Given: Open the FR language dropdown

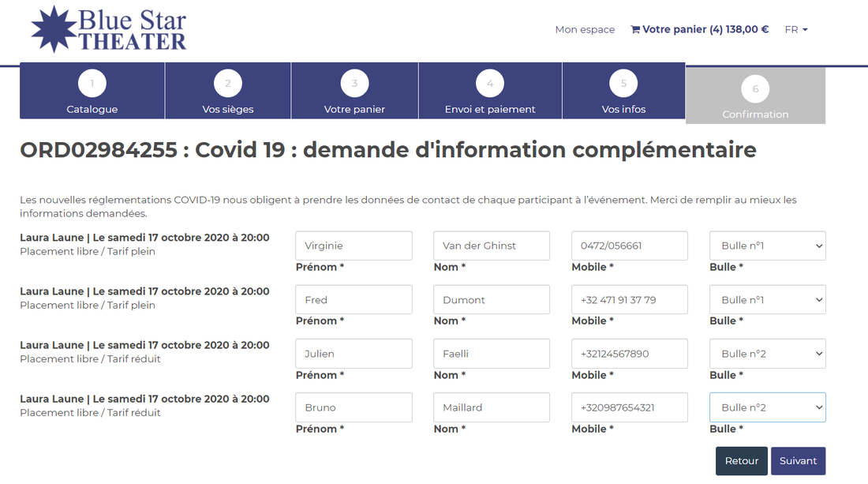Looking at the screenshot, I should click(x=795, y=30).
